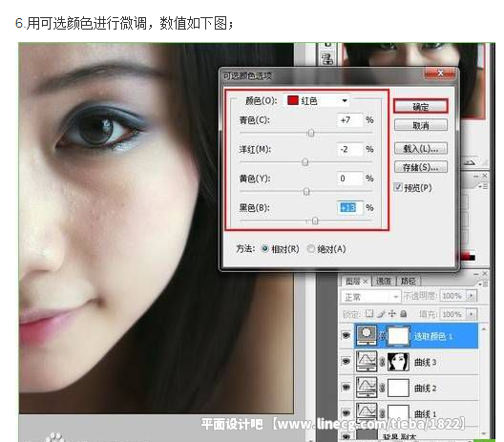Click the 取消 cancel button
The height and width of the screenshot is (442, 504).
click(421, 125)
